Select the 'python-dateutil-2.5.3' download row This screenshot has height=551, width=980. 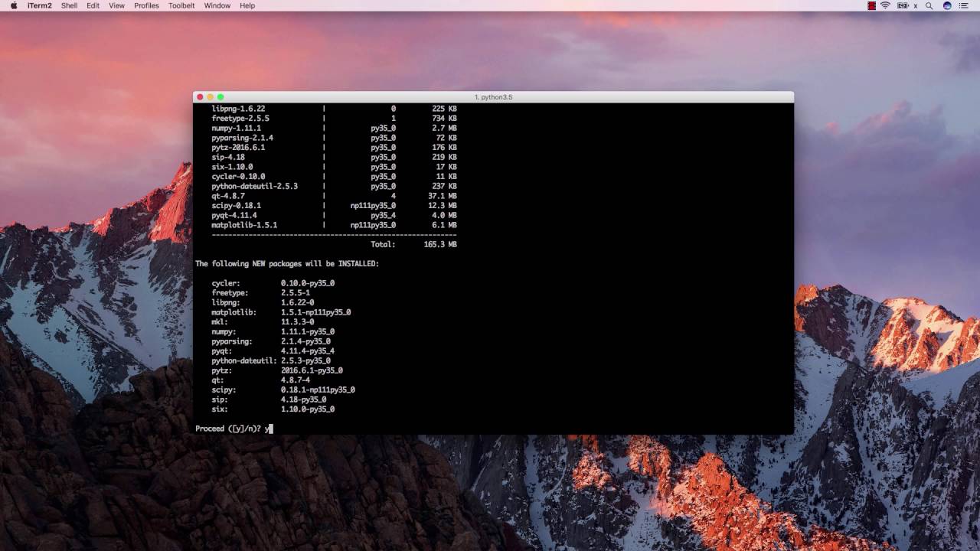334,186
